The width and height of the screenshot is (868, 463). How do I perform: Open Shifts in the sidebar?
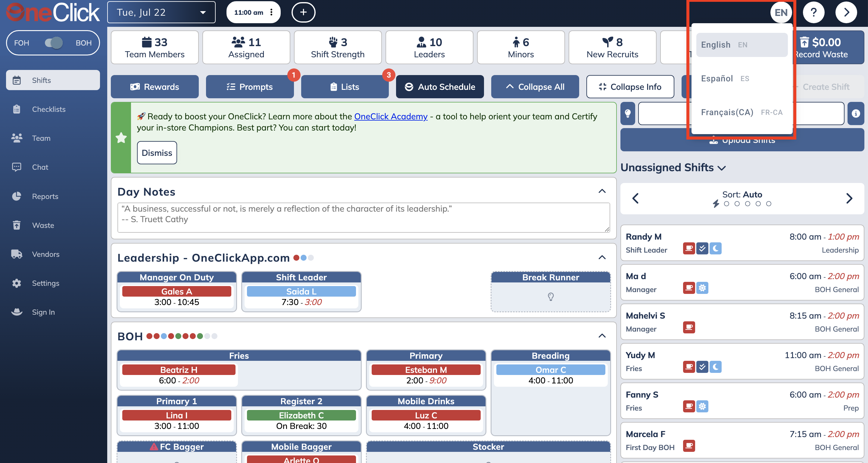[x=53, y=80]
